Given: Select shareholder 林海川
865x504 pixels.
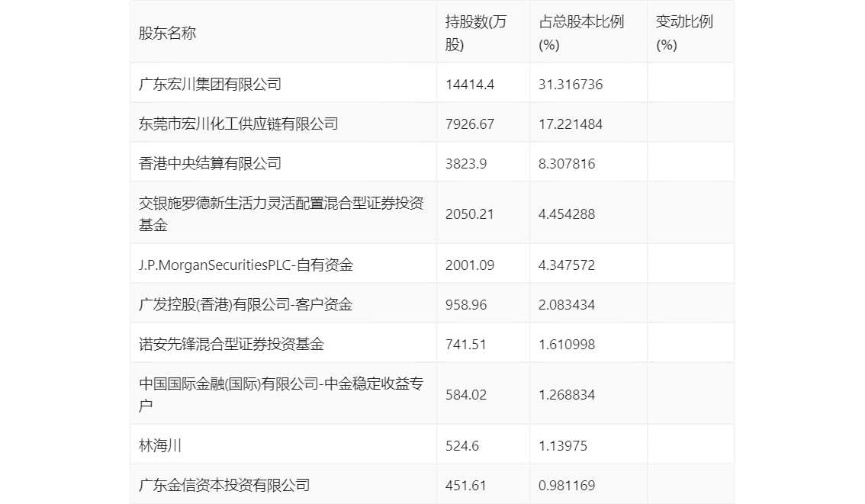Looking at the screenshot, I should (160, 445).
